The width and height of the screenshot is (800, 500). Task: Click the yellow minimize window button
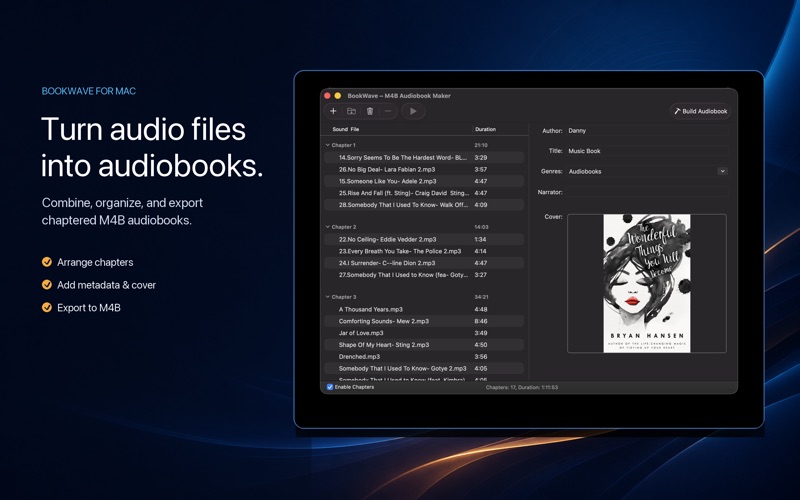tap(338, 95)
